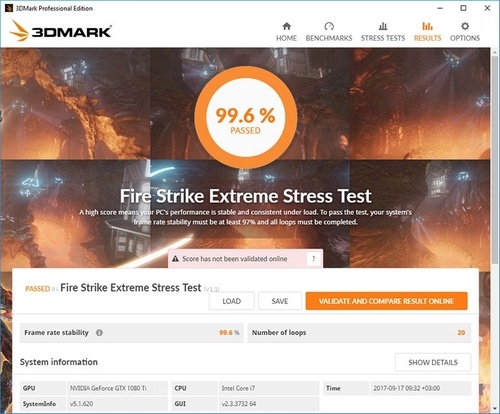
Task: Click Validate and Compare Result Online
Action: (386, 301)
